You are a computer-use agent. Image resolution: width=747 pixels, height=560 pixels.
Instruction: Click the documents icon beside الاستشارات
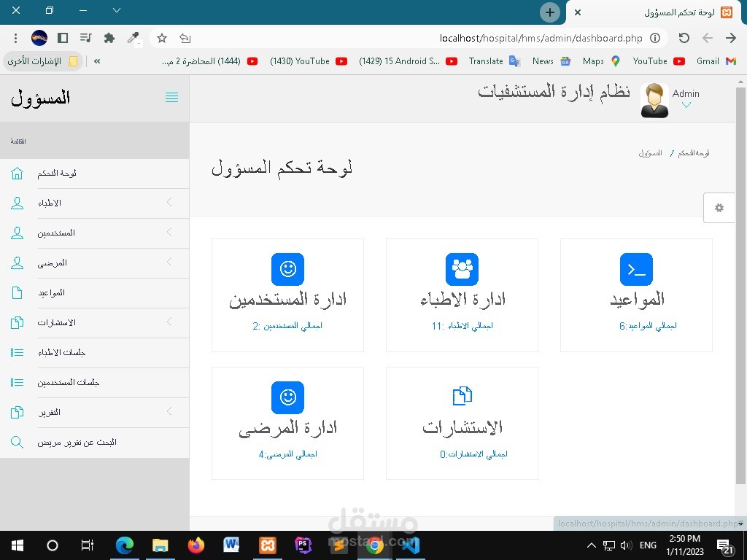coord(18,323)
